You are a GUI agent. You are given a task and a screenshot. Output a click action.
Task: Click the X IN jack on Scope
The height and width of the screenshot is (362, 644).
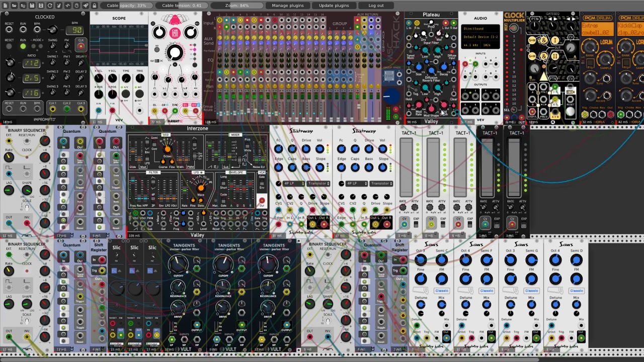pos(99,110)
